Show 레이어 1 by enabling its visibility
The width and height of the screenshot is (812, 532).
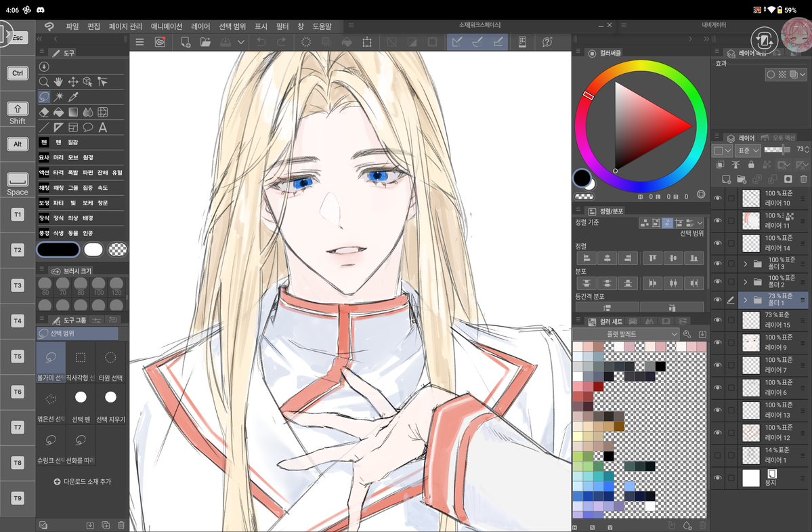(x=718, y=455)
